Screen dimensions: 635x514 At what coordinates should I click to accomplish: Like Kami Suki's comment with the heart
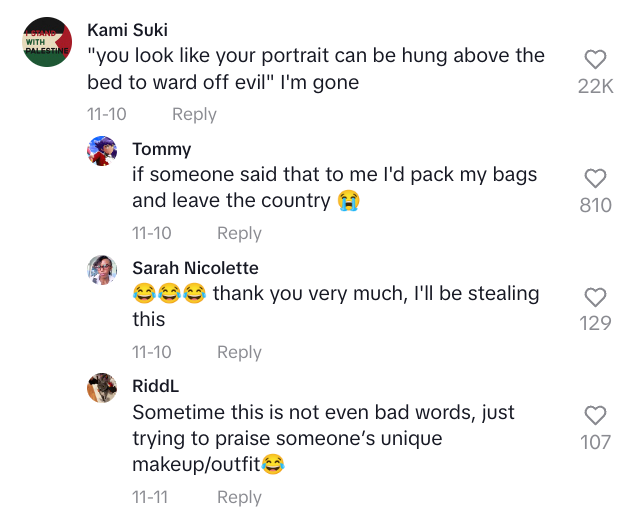pos(595,60)
